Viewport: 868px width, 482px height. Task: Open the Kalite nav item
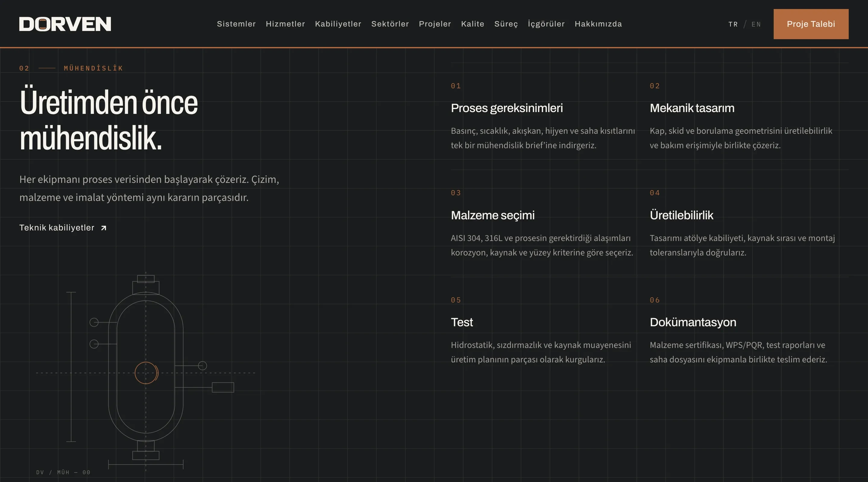coord(472,24)
